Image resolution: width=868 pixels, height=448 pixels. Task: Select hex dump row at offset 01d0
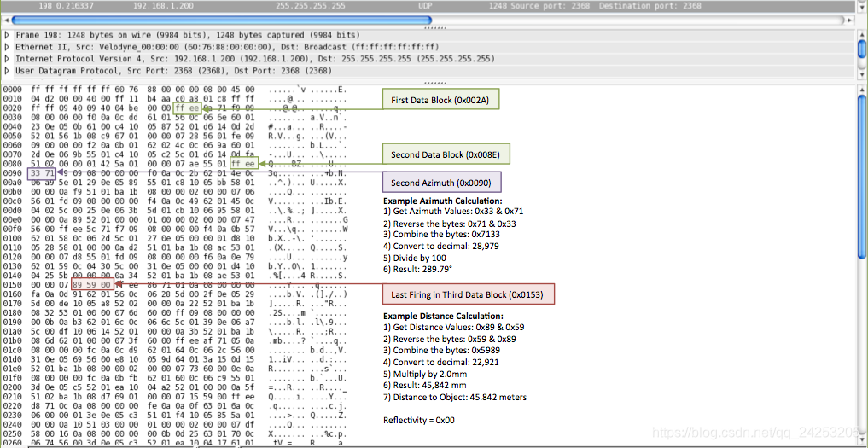(x=175, y=359)
